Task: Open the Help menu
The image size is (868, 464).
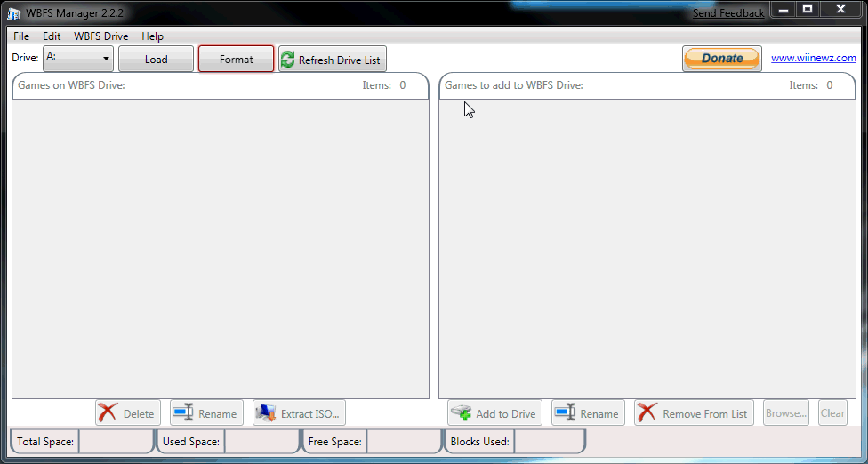Action: [152, 36]
